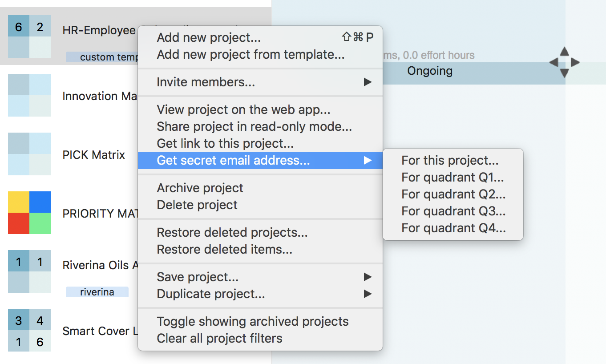606x364 pixels.
Task: Select Archive project from the menu
Action: pyautogui.click(x=200, y=188)
